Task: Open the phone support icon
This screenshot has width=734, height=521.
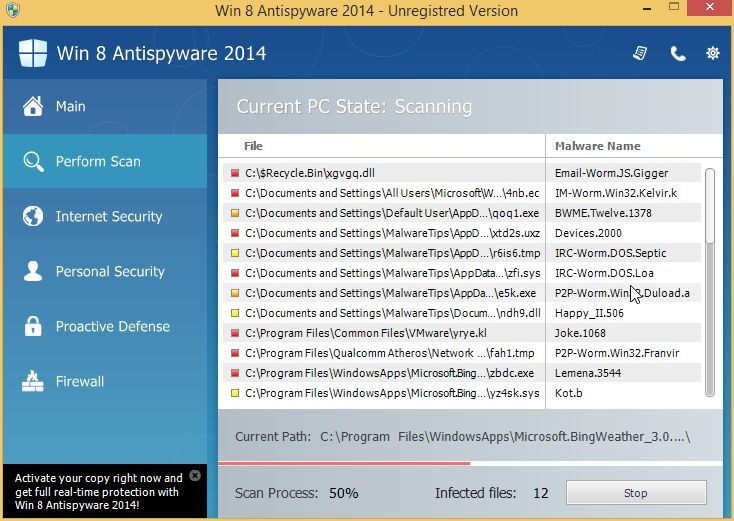Action: click(678, 54)
